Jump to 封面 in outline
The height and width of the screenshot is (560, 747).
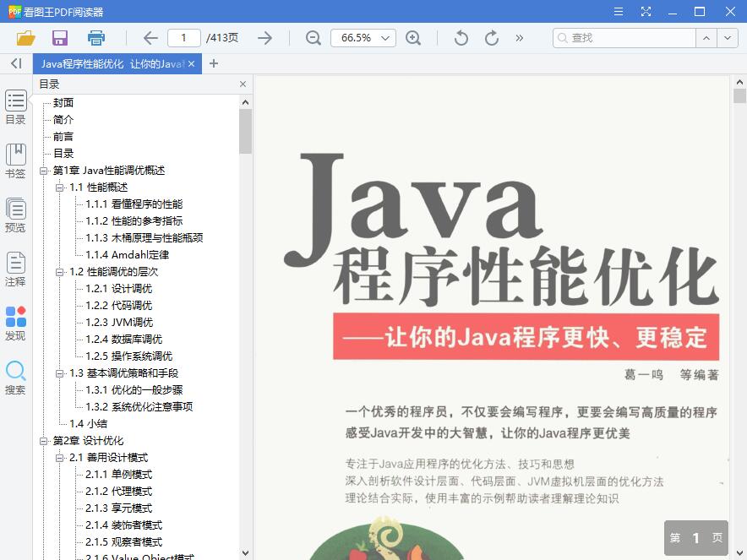point(63,103)
